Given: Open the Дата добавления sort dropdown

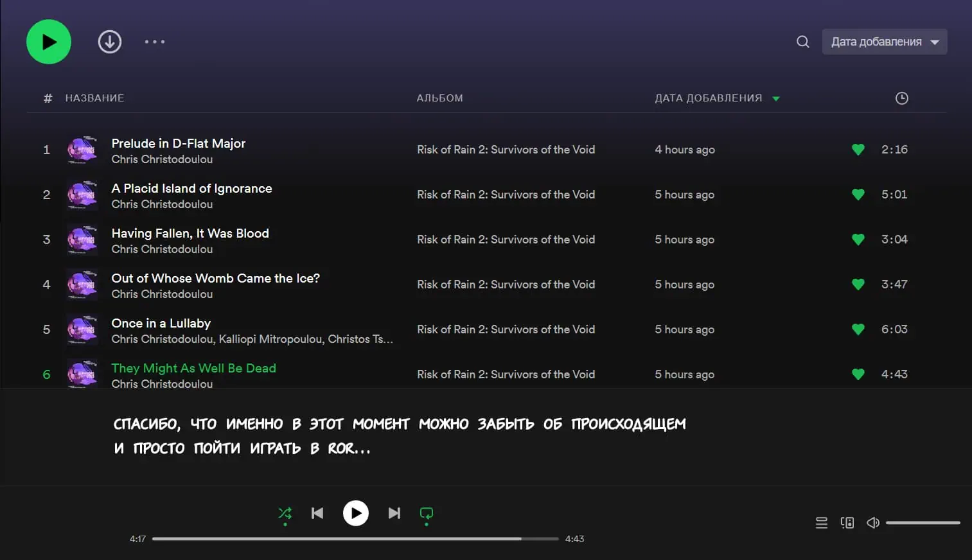Looking at the screenshot, I should point(884,42).
